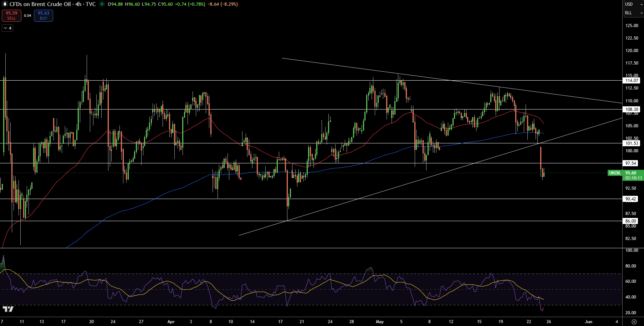
Task: Click the green market status dot
Action: (102, 4)
